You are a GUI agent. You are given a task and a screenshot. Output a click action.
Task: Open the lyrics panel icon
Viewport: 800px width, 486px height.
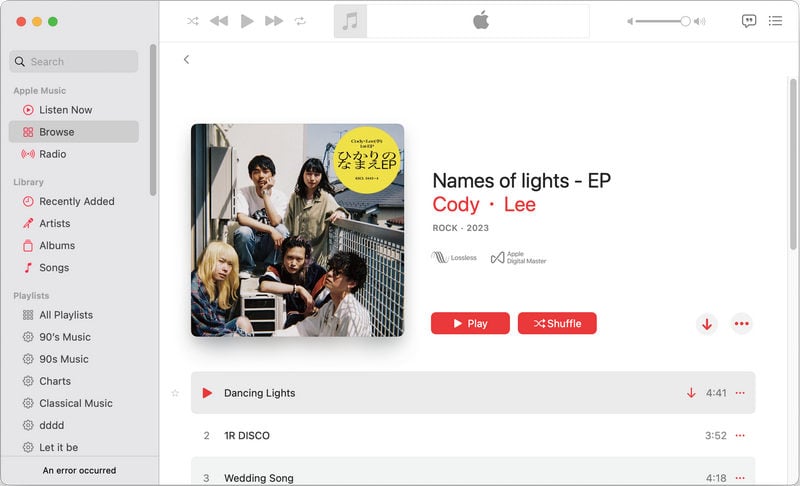pyautogui.click(x=748, y=21)
